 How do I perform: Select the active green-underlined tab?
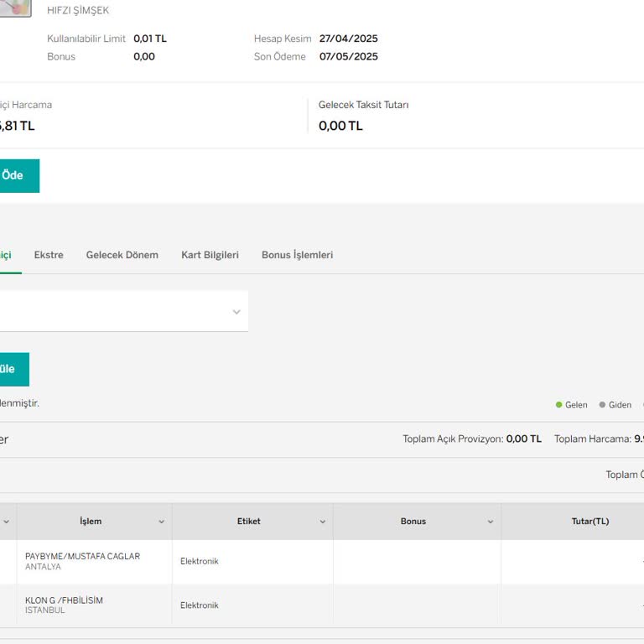(6, 255)
